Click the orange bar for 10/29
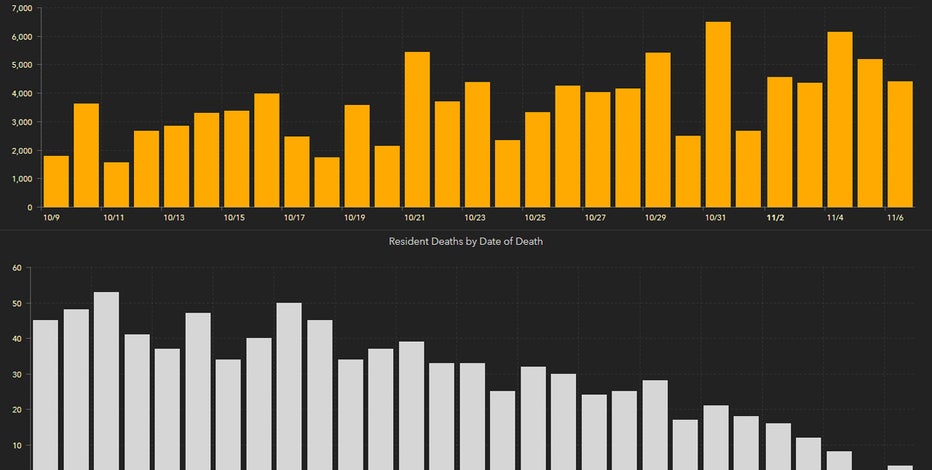Image resolution: width=932 pixels, height=470 pixels. (658, 130)
